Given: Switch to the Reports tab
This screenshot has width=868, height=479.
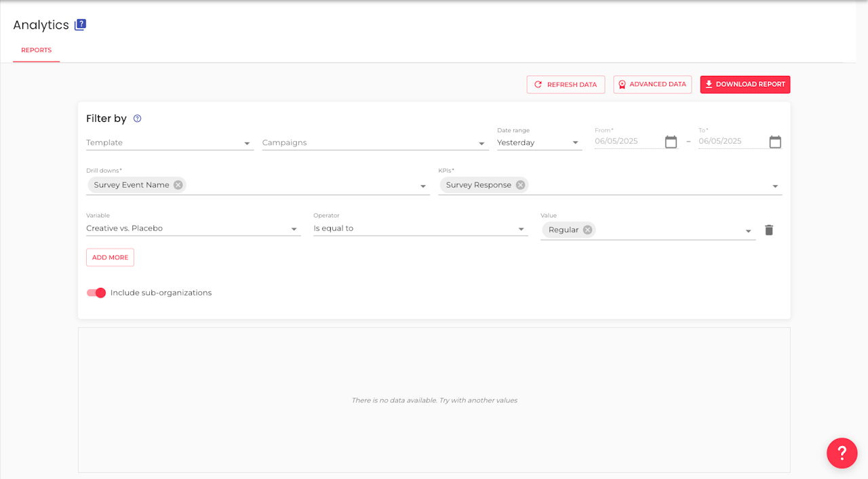Looking at the screenshot, I should 37,50.
